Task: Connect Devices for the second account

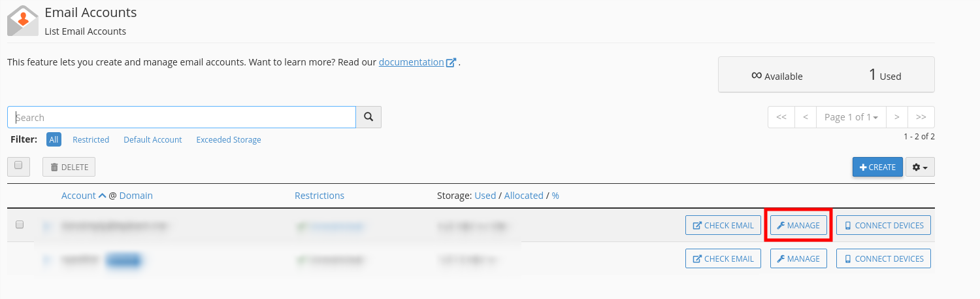Action: [883, 258]
